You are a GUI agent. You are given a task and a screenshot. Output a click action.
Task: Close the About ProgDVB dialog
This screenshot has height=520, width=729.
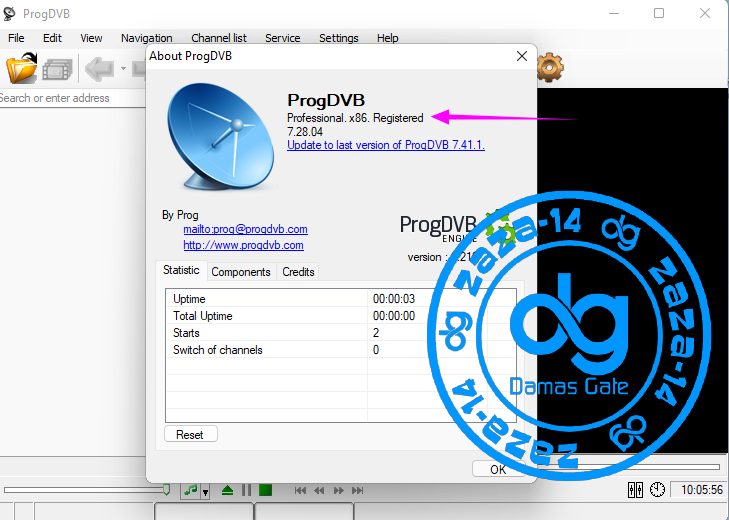(x=522, y=56)
